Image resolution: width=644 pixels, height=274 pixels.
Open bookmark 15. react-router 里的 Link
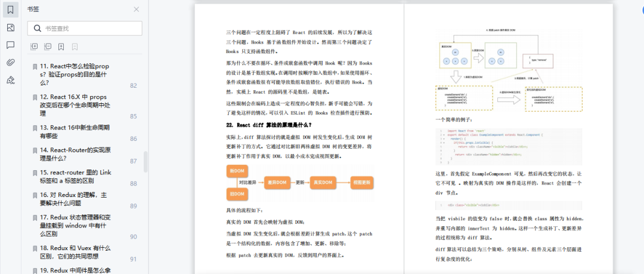(76, 177)
